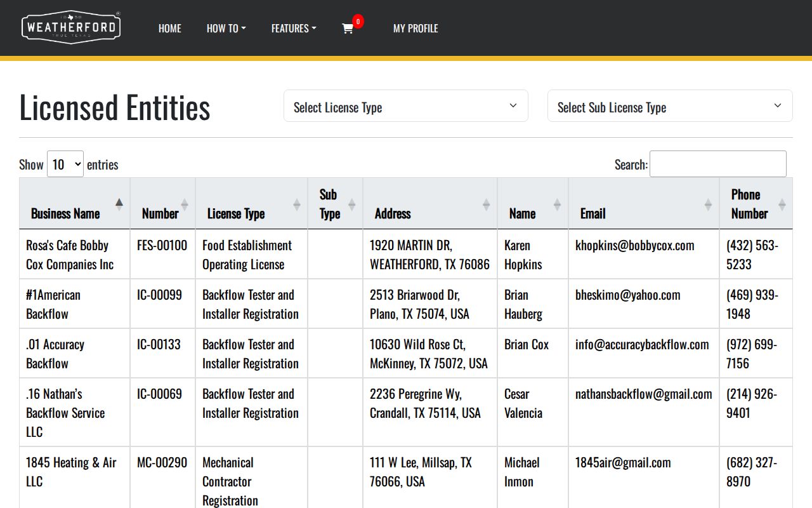Click the name Karen Hopkins
Image resolution: width=812 pixels, height=508 pixels.
click(523, 255)
